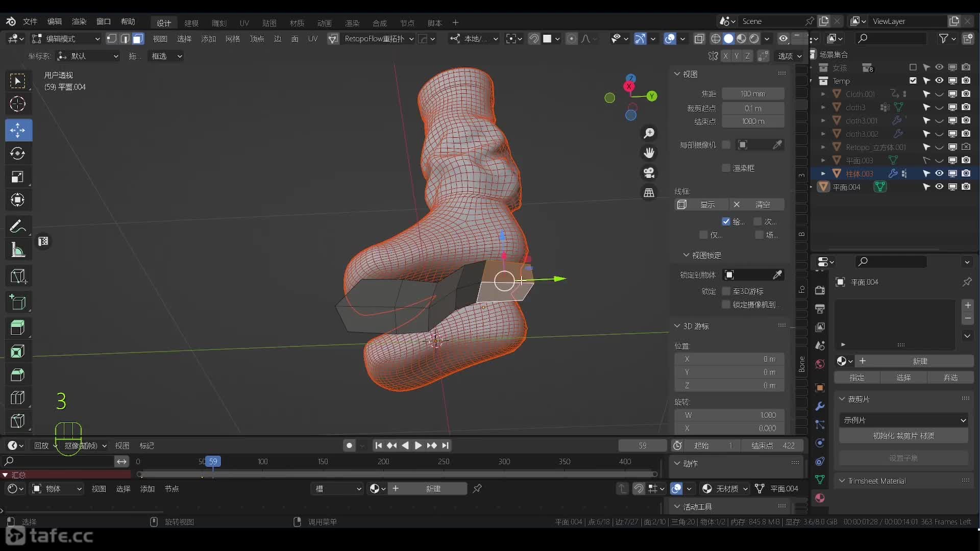The width and height of the screenshot is (980, 551).
Task: Click the 焦距 100 mm value slider
Action: (x=753, y=94)
